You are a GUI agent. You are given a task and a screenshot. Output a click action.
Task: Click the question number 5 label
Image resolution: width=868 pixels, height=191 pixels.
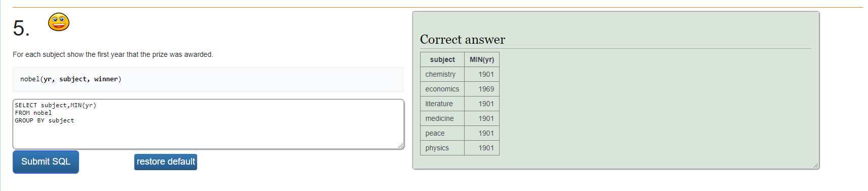tap(21, 28)
